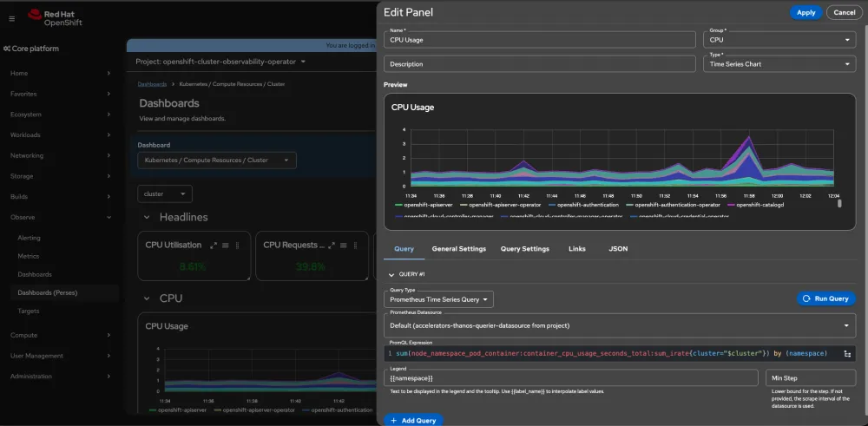The width and height of the screenshot is (868, 426).
Task: Click the Description input field
Action: pos(540,63)
